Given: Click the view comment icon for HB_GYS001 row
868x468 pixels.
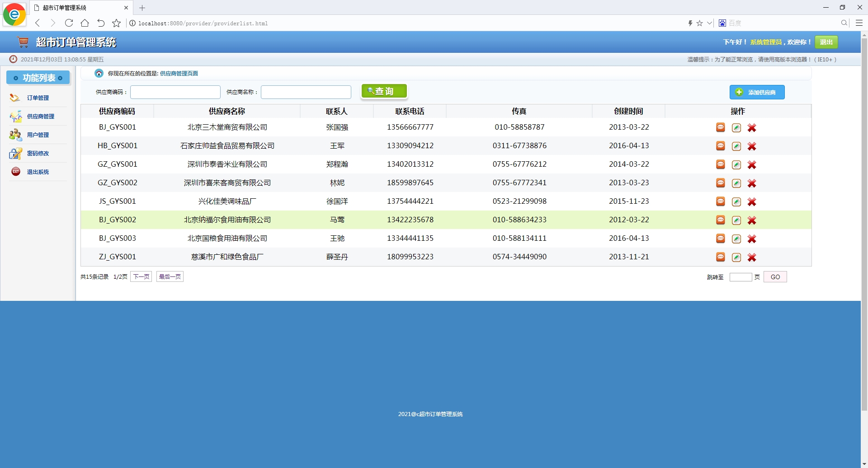Looking at the screenshot, I should pyautogui.click(x=721, y=146).
